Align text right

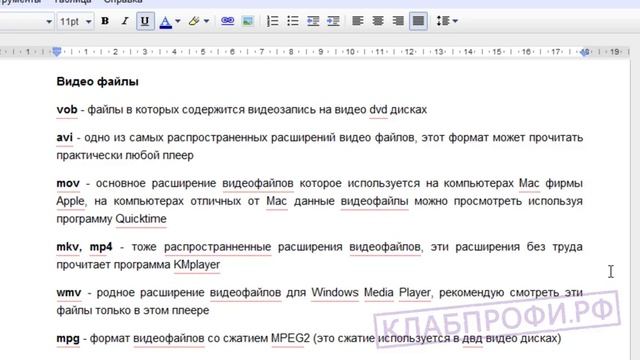[x=398, y=21]
